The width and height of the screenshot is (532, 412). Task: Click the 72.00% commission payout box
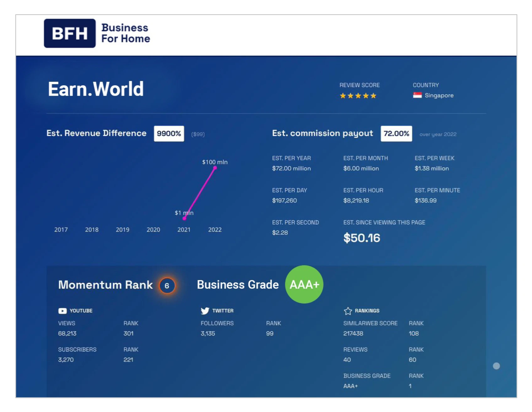396,134
